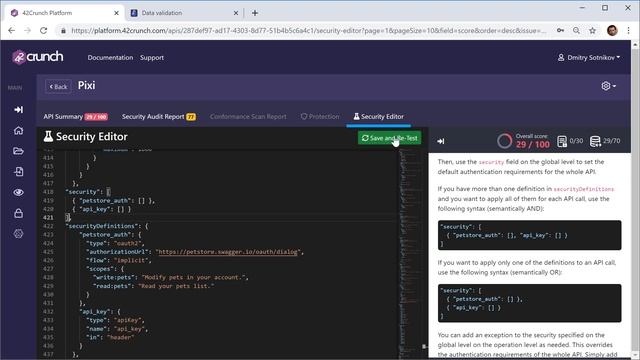Click the Back button
Image resolution: width=640 pixels, height=360 pixels.
point(58,87)
